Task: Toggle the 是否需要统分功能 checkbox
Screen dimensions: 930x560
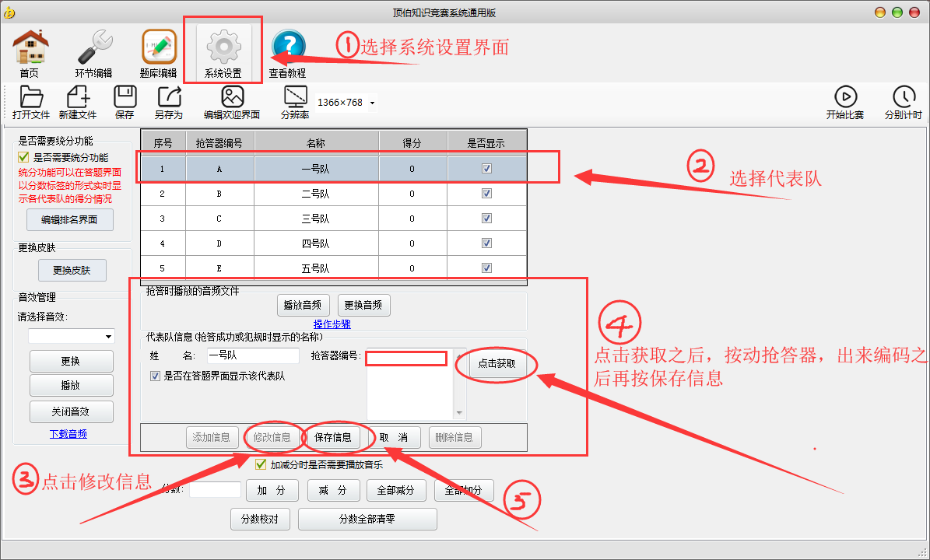Action: coord(23,157)
